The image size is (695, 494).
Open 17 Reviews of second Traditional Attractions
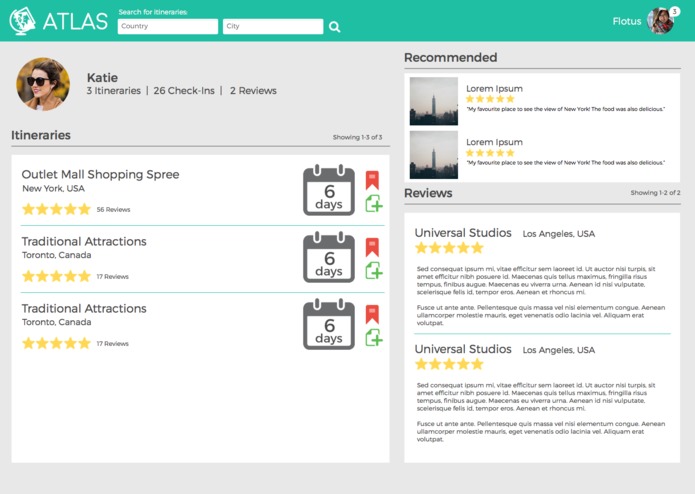(113, 343)
